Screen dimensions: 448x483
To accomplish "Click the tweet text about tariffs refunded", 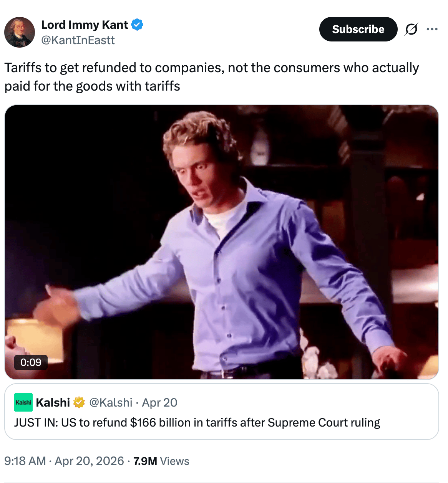I will point(211,77).
